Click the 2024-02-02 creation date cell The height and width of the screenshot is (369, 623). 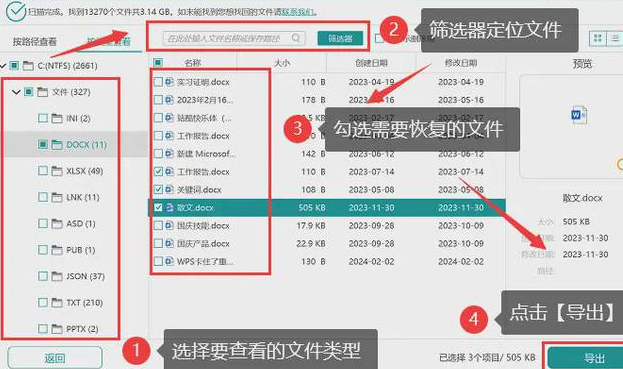[x=371, y=261]
